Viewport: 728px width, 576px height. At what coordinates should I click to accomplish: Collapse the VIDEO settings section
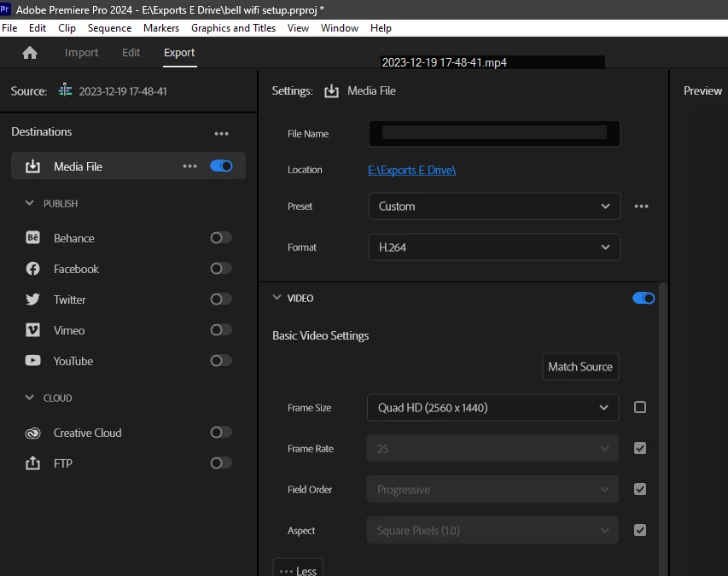(x=277, y=297)
